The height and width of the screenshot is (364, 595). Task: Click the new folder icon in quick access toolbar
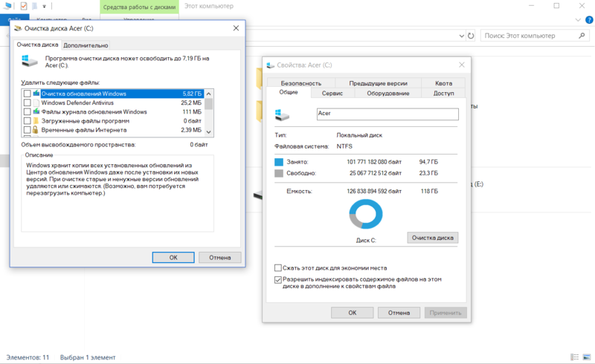34,6
